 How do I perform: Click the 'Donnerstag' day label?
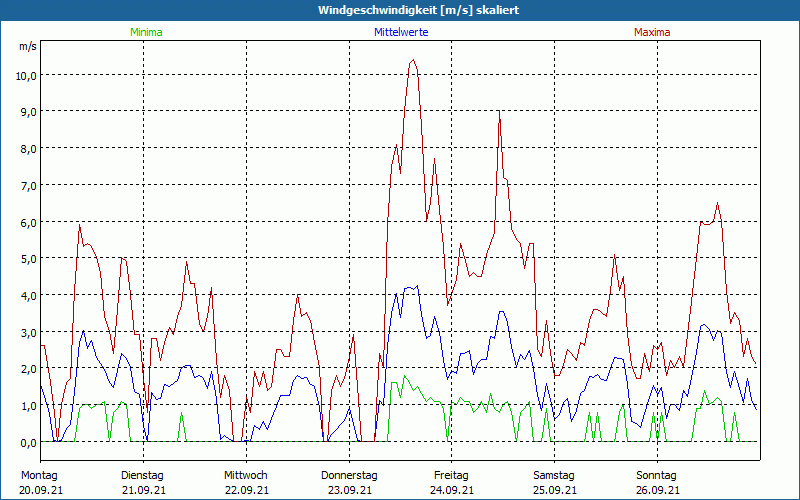tap(349, 476)
